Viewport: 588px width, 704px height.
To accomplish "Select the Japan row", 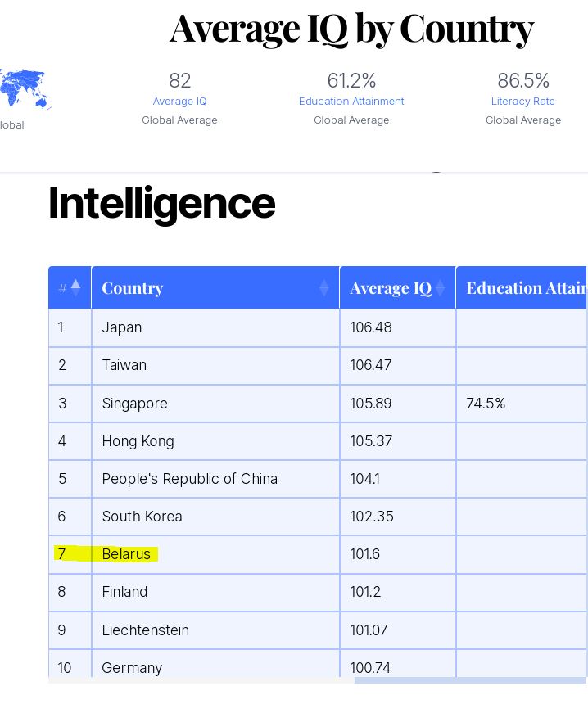I will (x=318, y=327).
